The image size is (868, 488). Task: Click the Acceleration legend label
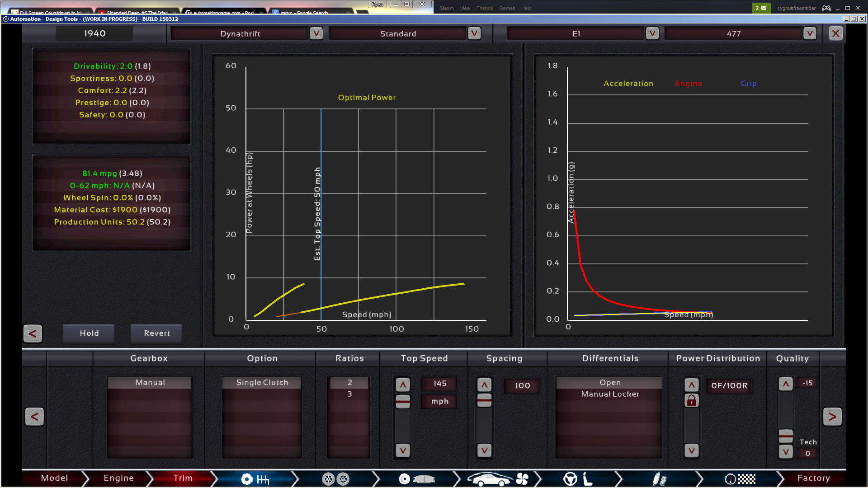(x=628, y=84)
